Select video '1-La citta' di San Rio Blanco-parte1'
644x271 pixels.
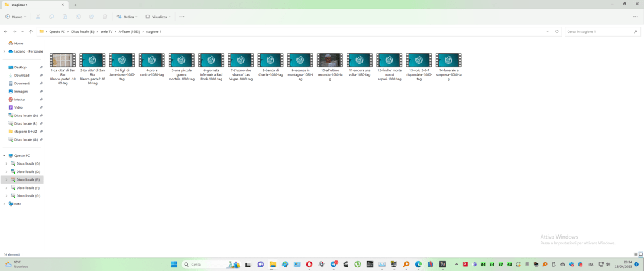tap(63, 68)
